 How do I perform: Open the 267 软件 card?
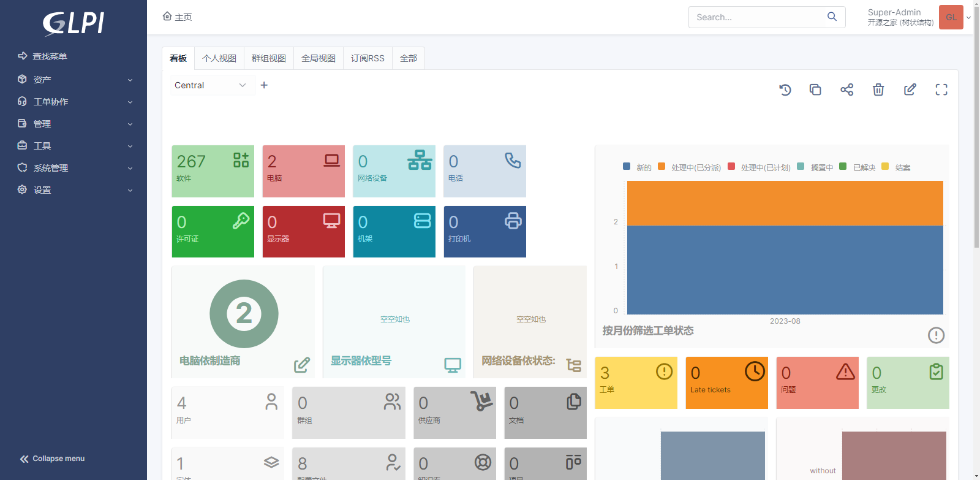click(x=213, y=171)
